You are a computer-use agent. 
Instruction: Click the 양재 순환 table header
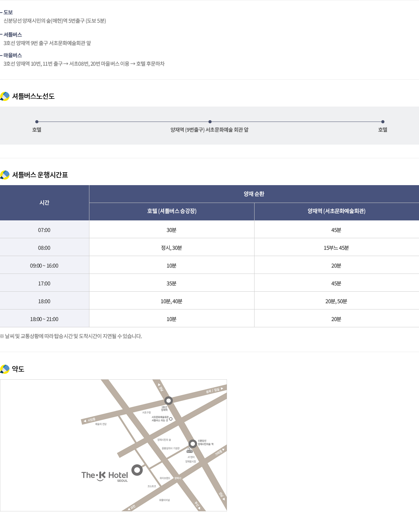click(254, 194)
